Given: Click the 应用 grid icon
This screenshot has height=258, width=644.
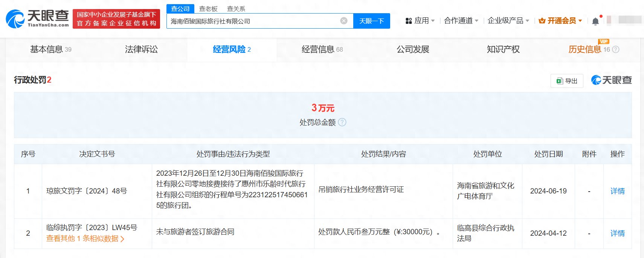Looking at the screenshot, I should [409, 21].
